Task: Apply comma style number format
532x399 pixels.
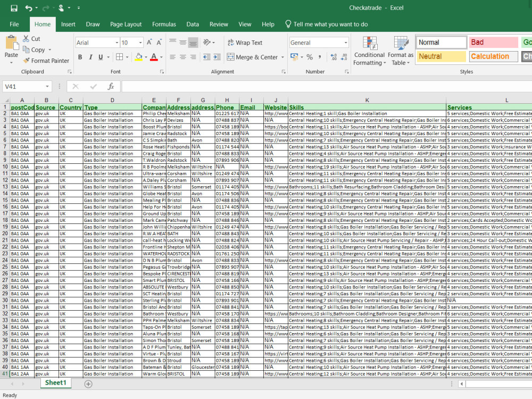Action: (320, 57)
